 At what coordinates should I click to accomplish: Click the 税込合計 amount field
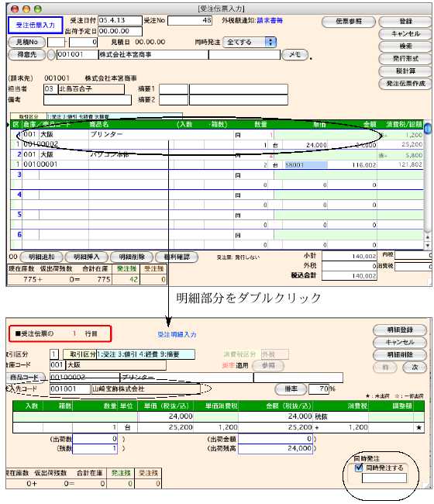tap(350, 276)
